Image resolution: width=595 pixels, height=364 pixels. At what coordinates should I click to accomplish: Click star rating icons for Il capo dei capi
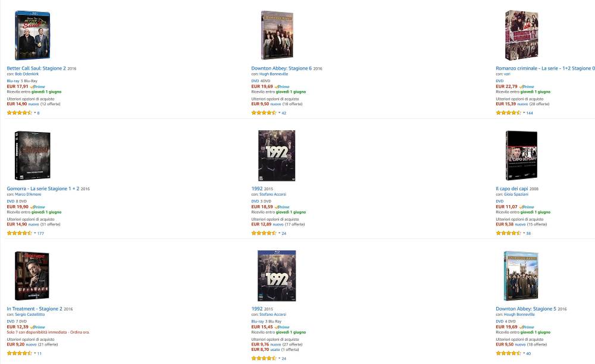[x=509, y=233]
